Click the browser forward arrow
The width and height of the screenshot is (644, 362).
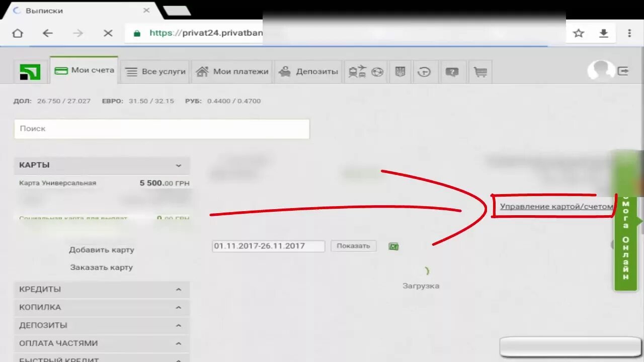[x=78, y=33]
